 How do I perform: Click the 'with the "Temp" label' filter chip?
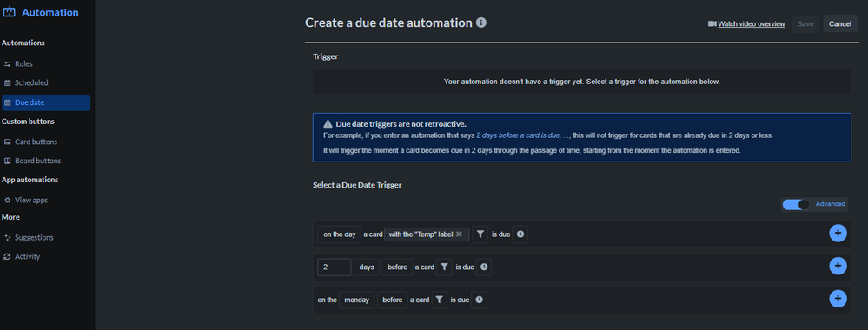click(427, 234)
